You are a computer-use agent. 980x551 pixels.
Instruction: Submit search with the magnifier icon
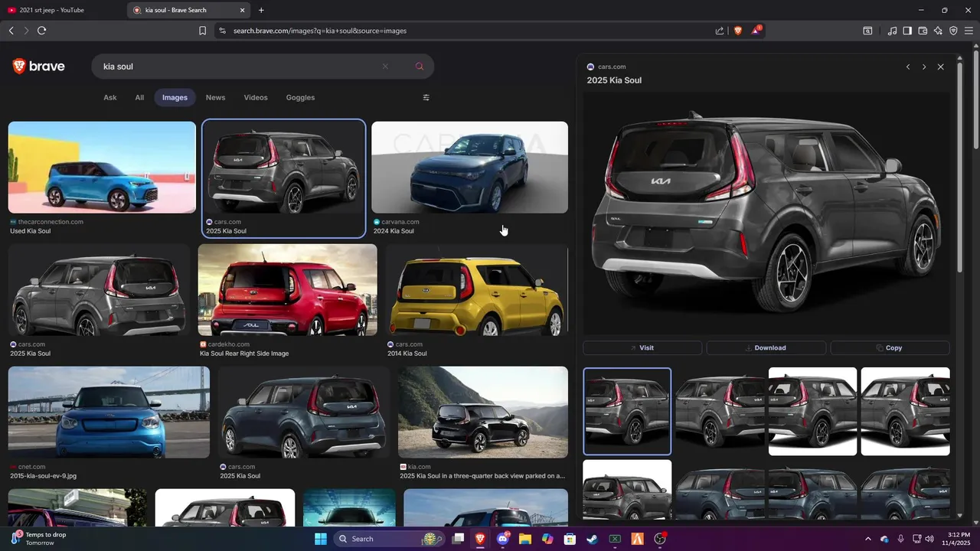[420, 67]
